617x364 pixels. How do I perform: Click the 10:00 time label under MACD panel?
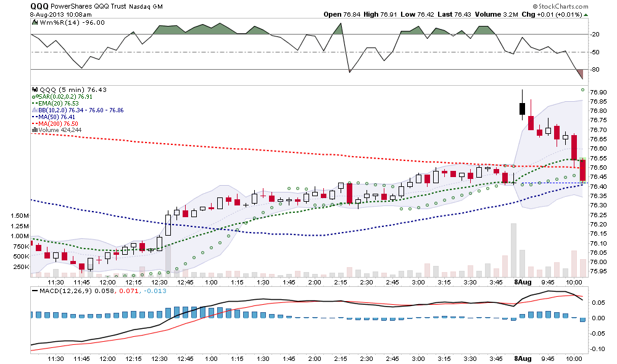pyautogui.click(x=574, y=358)
